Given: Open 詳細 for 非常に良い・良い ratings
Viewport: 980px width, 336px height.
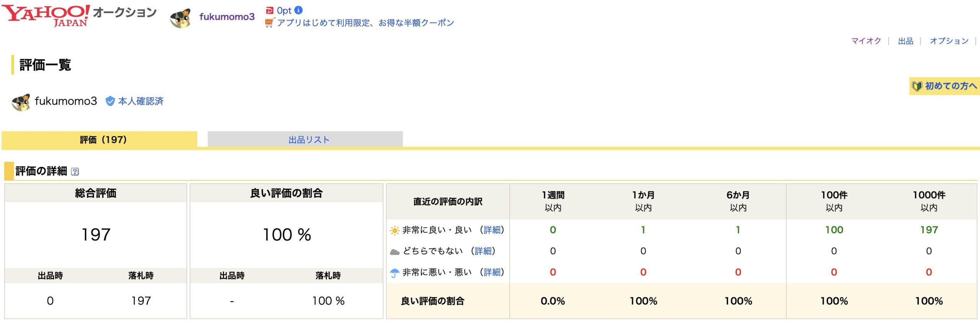Looking at the screenshot, I should tap(492, 230).
